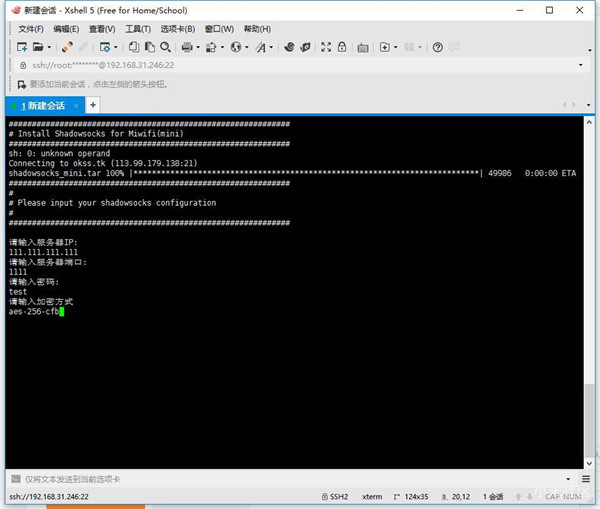This screenshot has height=509, width=600.
Task: Expand the font icon dropdown arrow
Action: (x=271, y=47)
